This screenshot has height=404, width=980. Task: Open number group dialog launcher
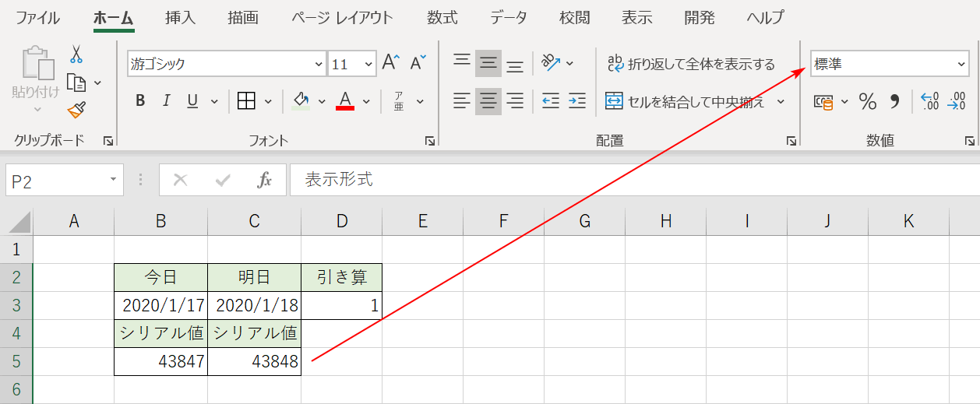970,141
